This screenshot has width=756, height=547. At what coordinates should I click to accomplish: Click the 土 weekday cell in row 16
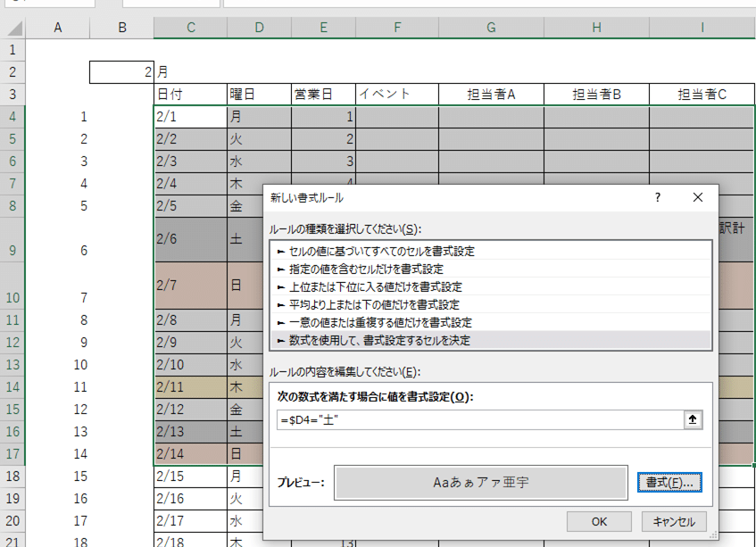pyautogui.click(x=245, y=431)
